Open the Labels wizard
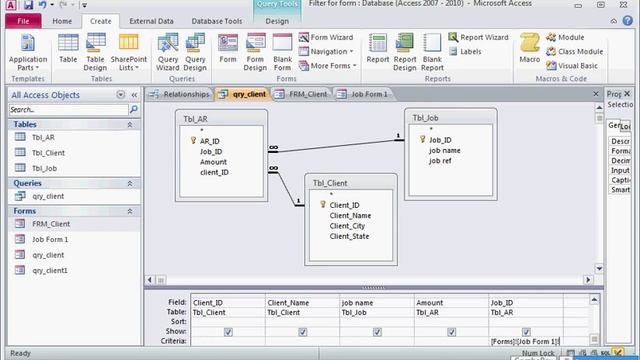 point(465,51)
